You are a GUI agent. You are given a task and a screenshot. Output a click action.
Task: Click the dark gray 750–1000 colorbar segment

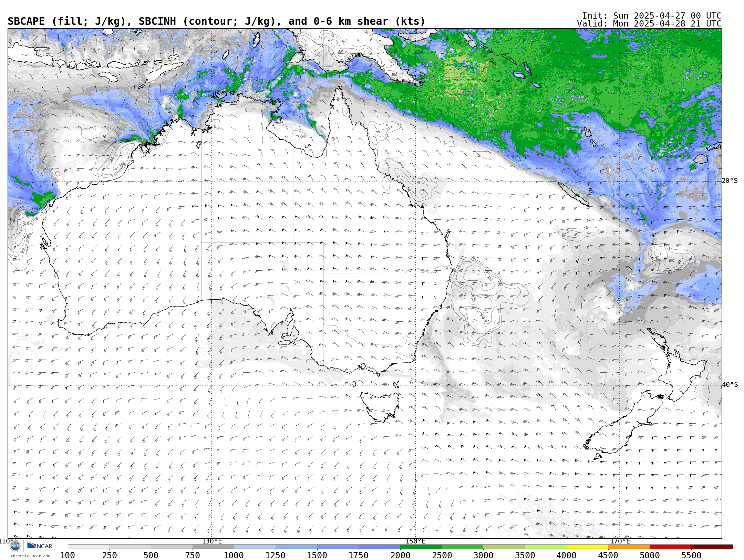(213, 547)
